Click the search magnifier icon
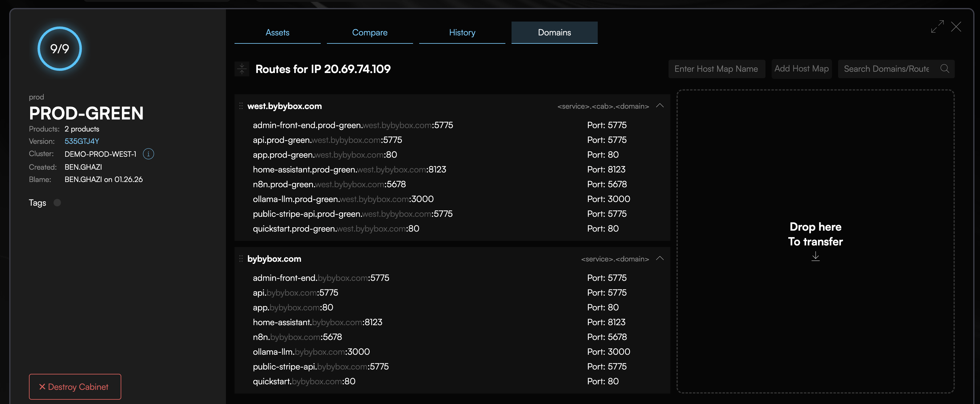This screenshot has height=404, width=980. [944, 69]
